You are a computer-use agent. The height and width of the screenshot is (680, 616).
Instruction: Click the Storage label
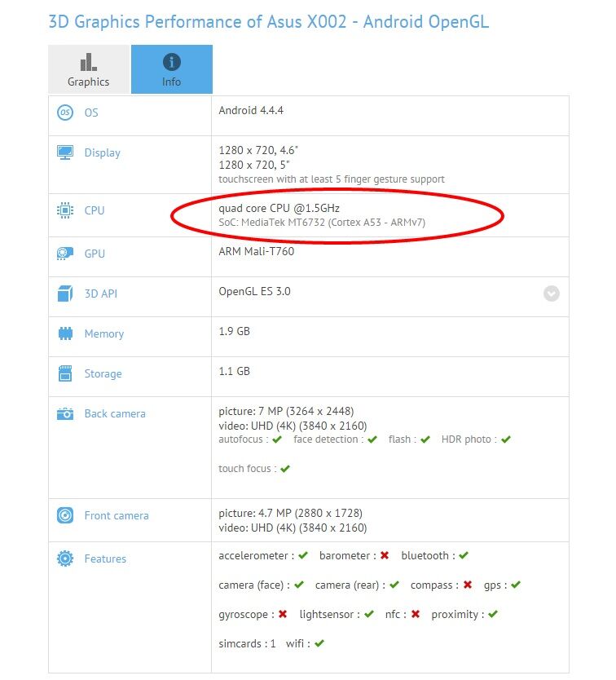tap(103, 373)
